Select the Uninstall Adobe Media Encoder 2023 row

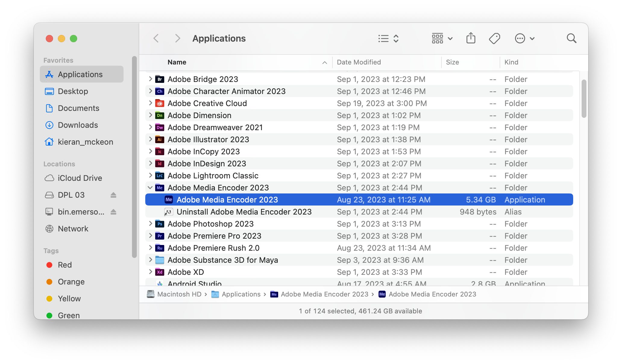(359, 212)
